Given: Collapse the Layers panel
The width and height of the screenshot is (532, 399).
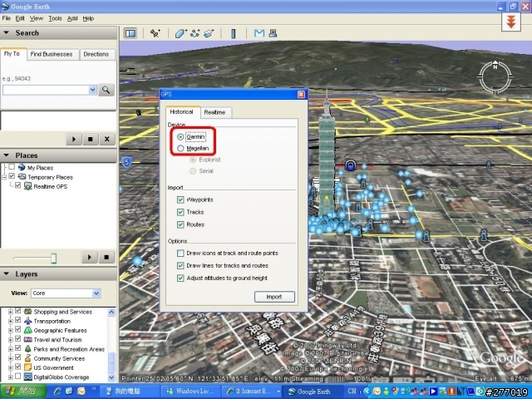Looking at the screenshot, I should (6, 273).
